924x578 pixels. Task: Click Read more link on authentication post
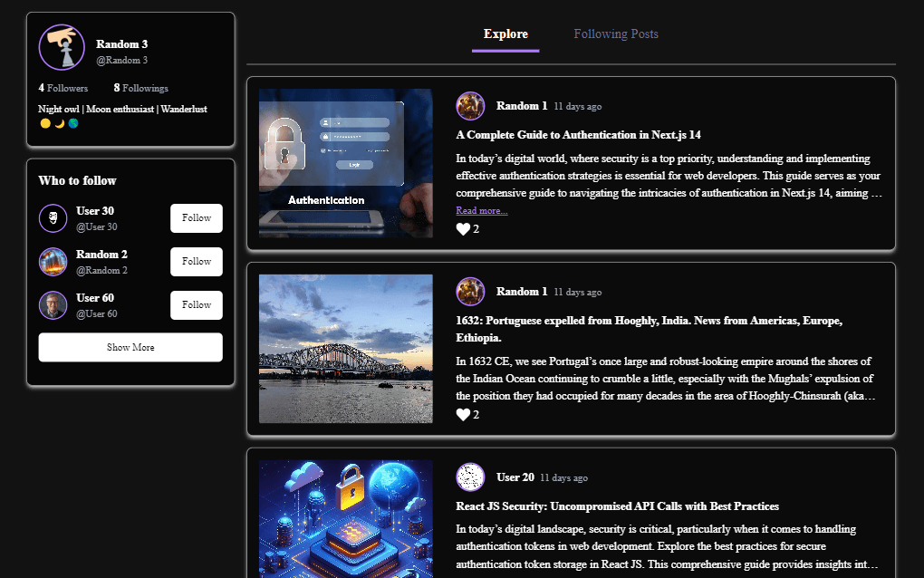(x=481, y=210)
